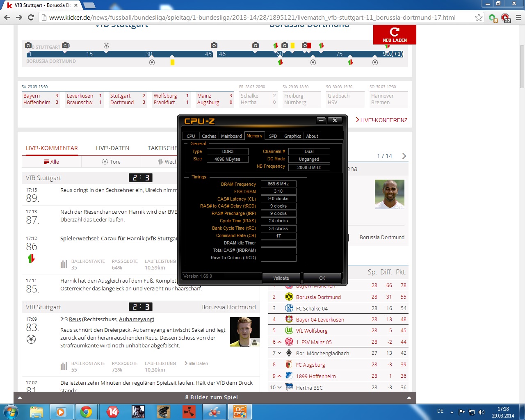This screenshot has height=420, width=525.
Task: Expand 8 Bilder zum Spiel via right arrow
Action: 409,397
